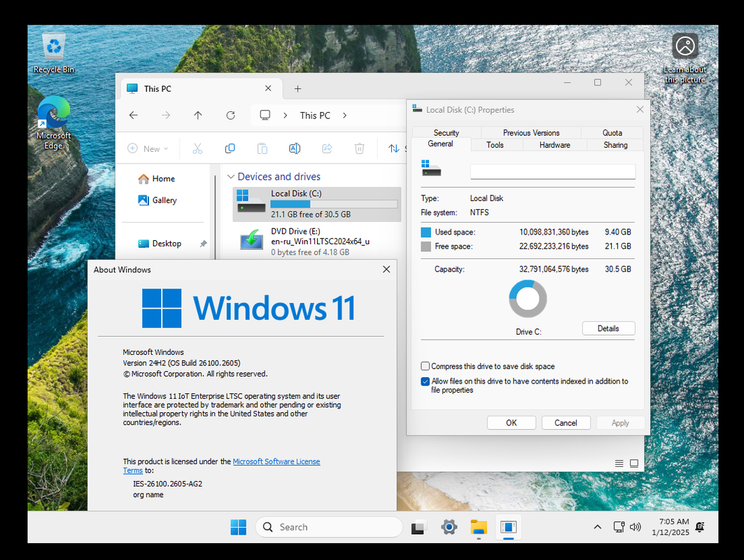The width and height of the screenshot is (744, 560).
Task: Switch to large icons view at Explorer bottom
Action: pos(634,463)
